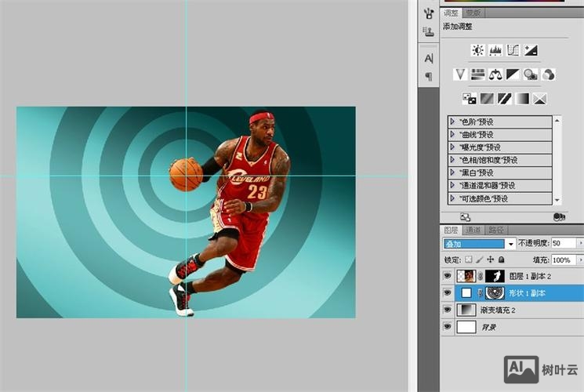
Task: Switch to the 通道 tab
Action: [473, 230]
